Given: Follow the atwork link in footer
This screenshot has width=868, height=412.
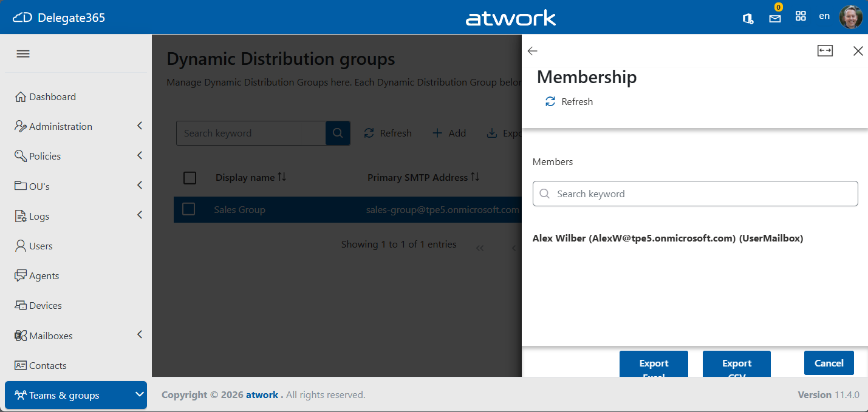Looking at the screenshot, I should (x=262, y=395).
